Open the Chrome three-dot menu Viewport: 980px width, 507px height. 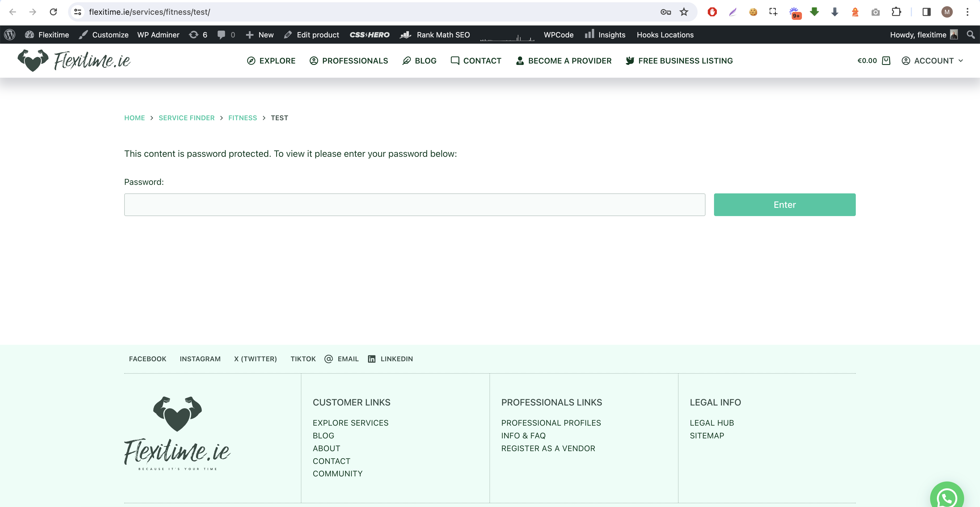(x=968, y=12)
